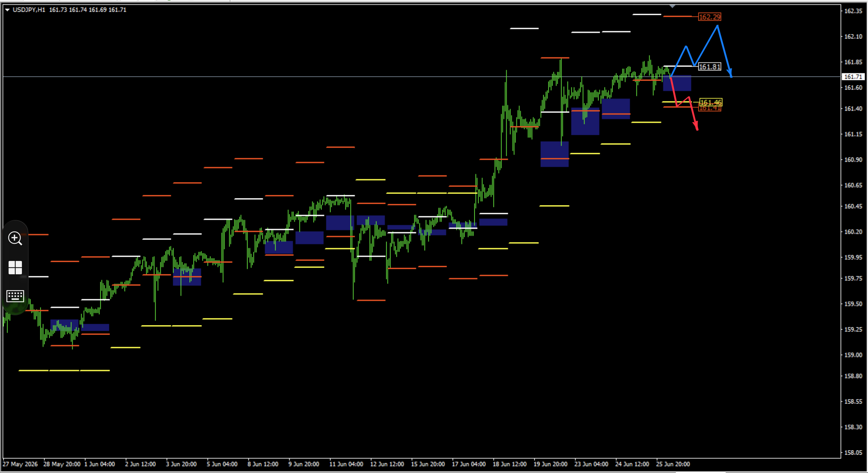Viewport: 868px width, 473px height.
Task: Click the 25 Jun 20:00 time label
Action: click(x=673, y=464)
